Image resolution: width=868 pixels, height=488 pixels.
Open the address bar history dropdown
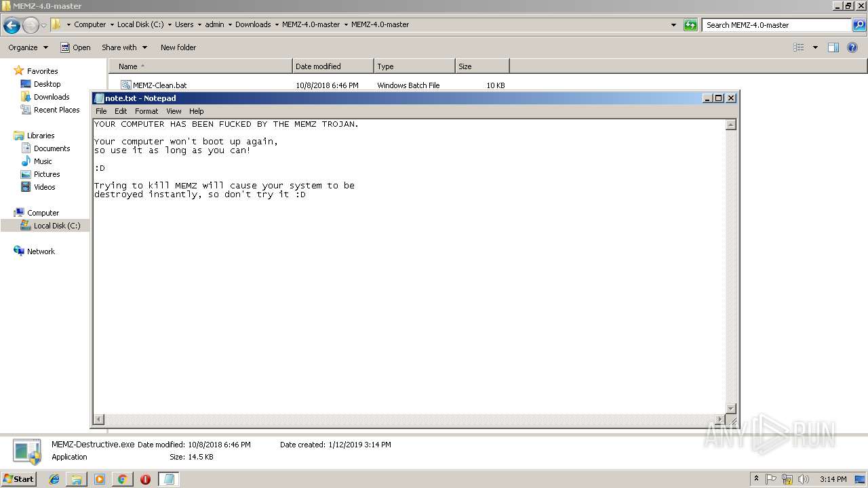(673, 25)
